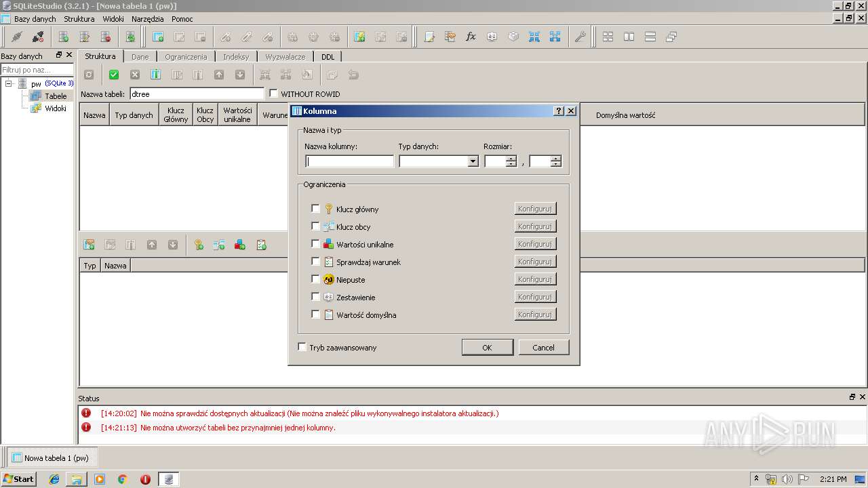The image size is (868, 488).
Task: Click the blue outward-arrows export icon
Action: coord(555,37)
